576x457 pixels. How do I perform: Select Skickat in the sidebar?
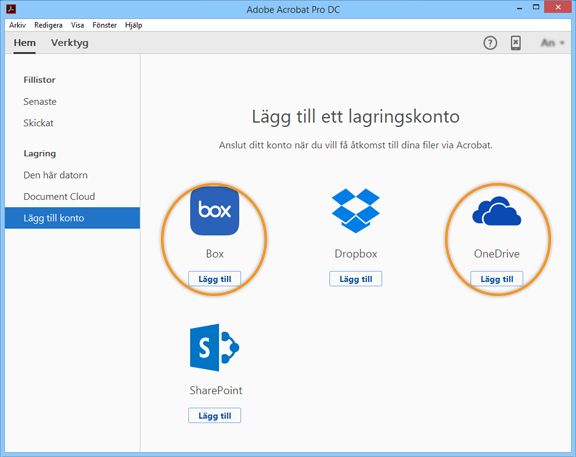(38, 123)
